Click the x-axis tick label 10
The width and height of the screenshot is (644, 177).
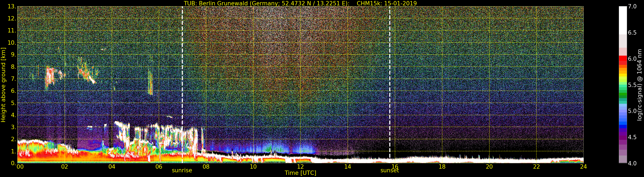click(x=253, y=166)
